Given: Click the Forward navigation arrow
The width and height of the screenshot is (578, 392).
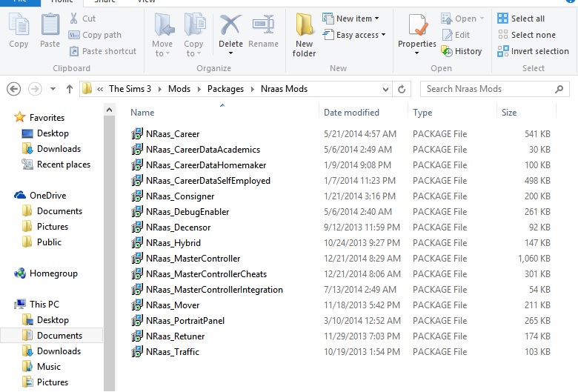Looking at the screenshot, I should (x=35, y=89).
